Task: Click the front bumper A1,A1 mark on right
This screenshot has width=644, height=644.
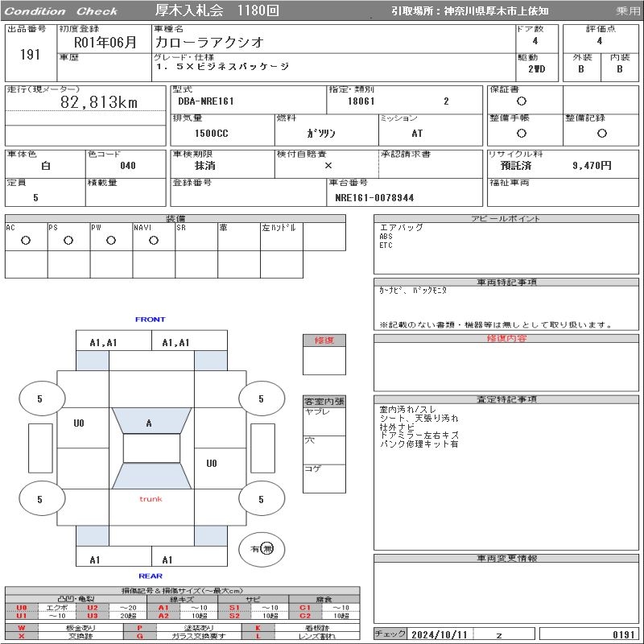Action: (175, 343)
